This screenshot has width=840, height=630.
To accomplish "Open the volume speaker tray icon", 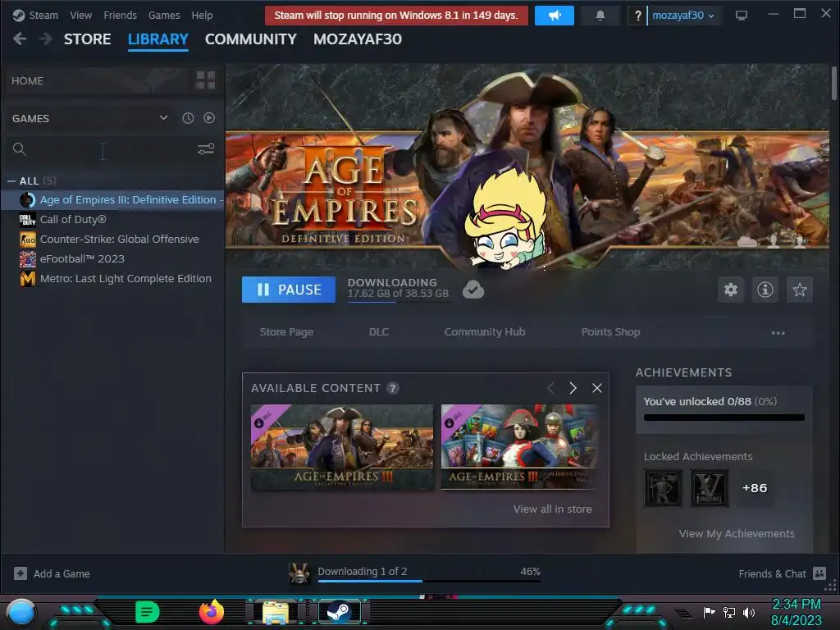I will [748, 612].
